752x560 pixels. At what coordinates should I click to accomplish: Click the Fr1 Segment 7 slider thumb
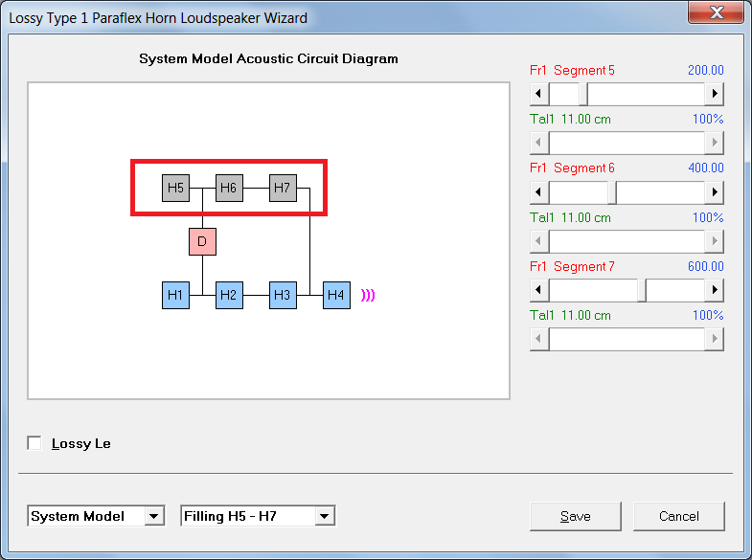coord(642,290)
